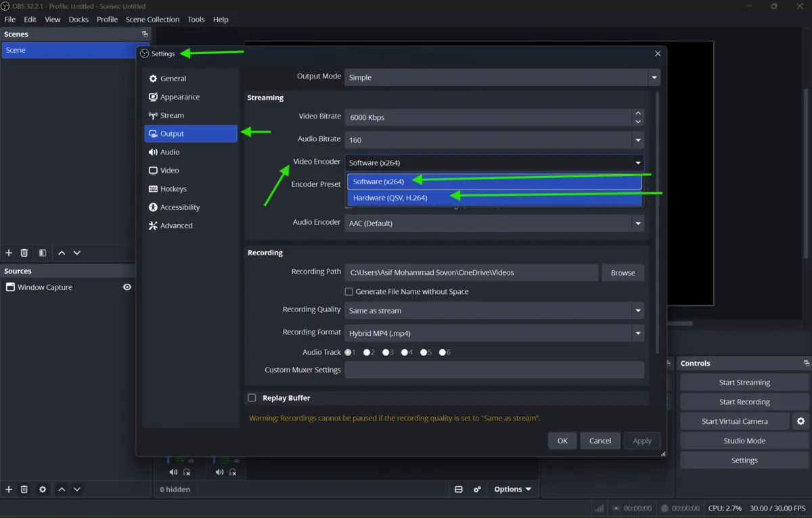812x518 pixels.
Task: Open the Docks menu
Action: (78, 19)
